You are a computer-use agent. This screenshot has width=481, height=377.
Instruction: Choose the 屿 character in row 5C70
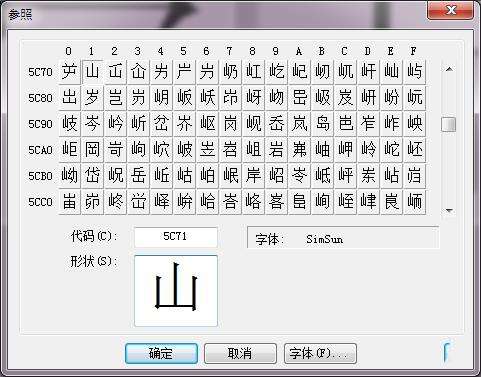414,72
